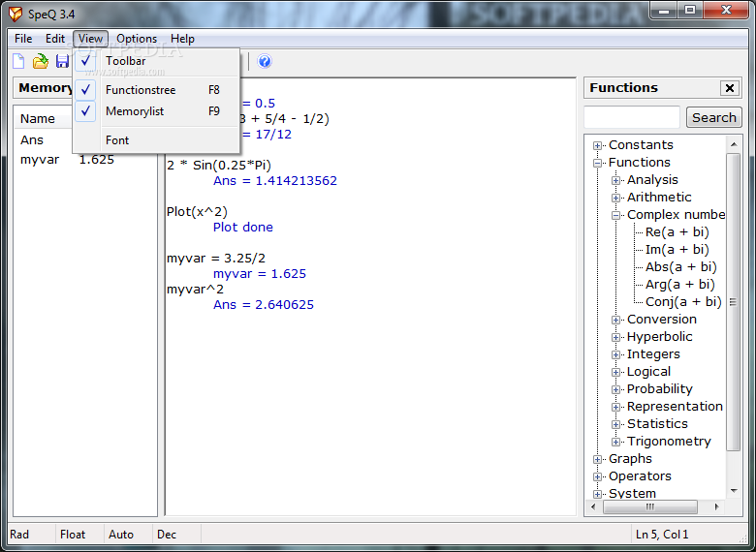Screen dimensions: 756x552
Task: Open the Options menu
Action: click(137, 39)
